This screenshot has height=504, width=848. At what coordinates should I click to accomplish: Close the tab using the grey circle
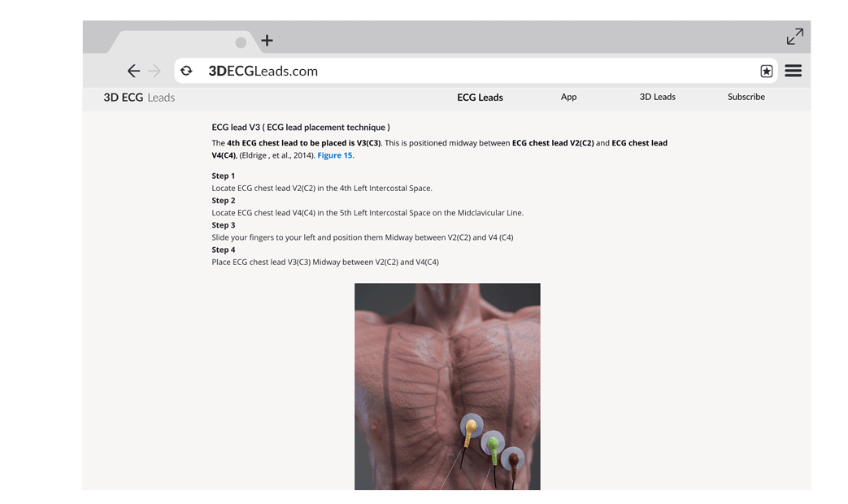[241, 42]
